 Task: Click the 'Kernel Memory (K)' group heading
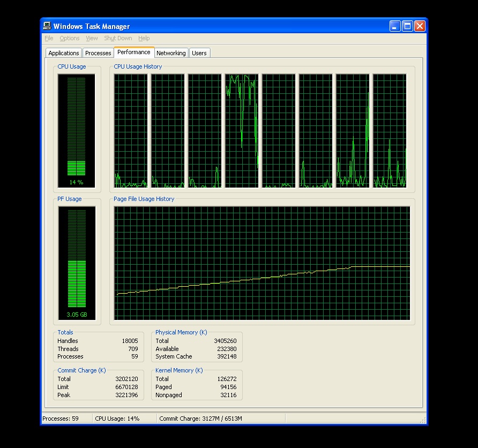click(x=179, y=370)
